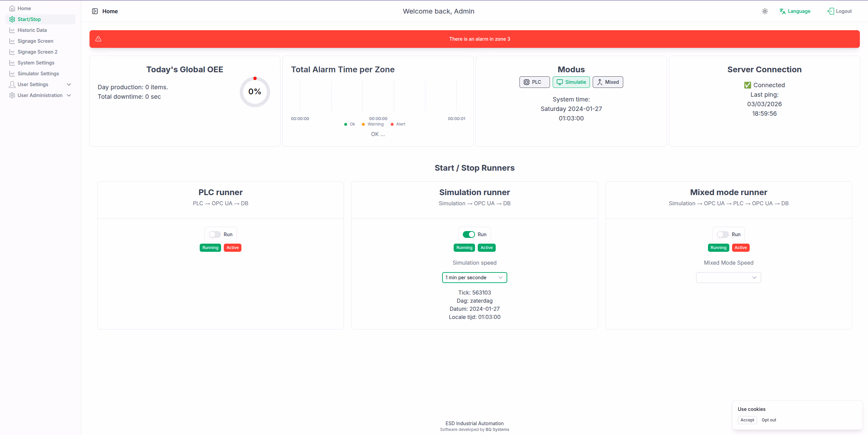The height and width of the screenshot is (435, 868).
Task: Turn off the Simulation runner Run switch
Action: point(469,234)
